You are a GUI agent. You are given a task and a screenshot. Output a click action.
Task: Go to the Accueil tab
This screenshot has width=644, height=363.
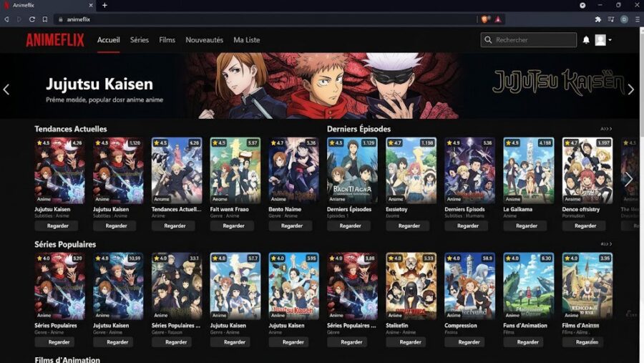click(x=109, y=40)
